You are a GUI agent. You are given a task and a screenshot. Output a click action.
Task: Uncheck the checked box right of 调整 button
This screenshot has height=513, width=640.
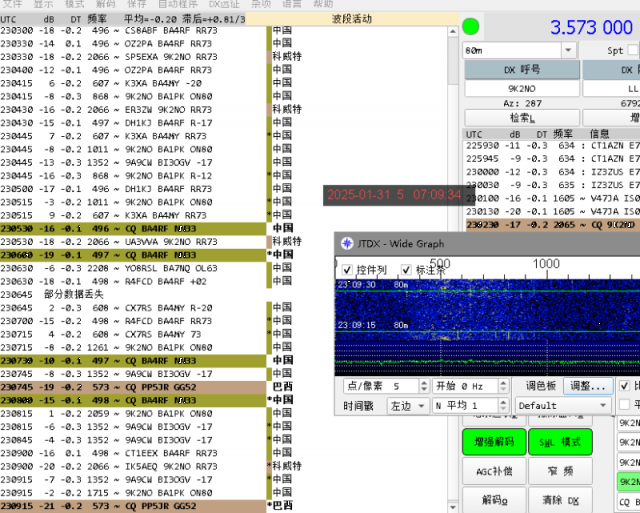(624, 386)
